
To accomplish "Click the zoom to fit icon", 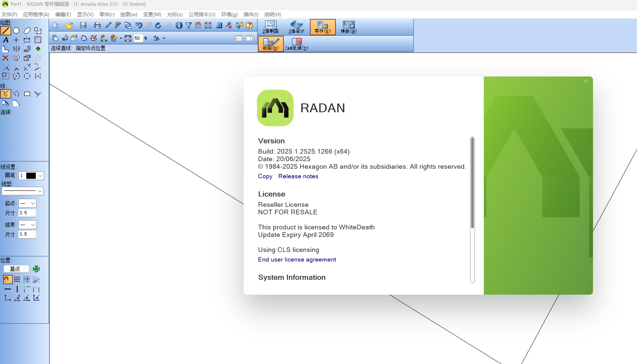I will pos(128,38).
